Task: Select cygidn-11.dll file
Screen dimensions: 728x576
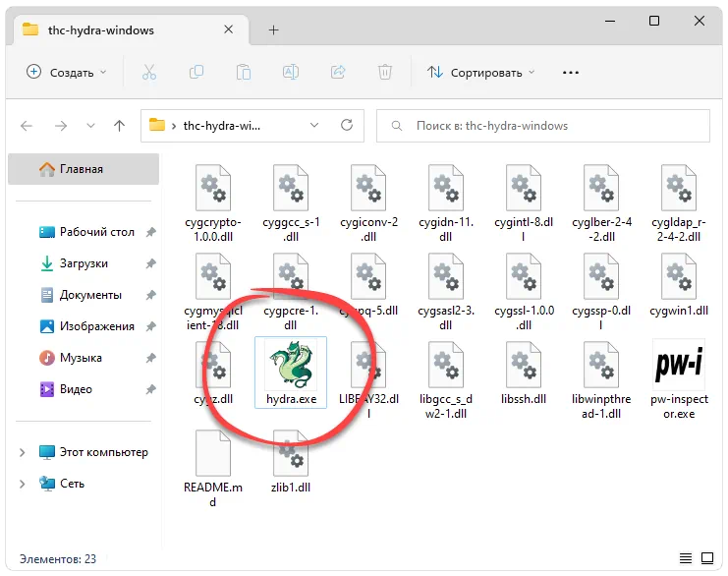Action: 446,203
